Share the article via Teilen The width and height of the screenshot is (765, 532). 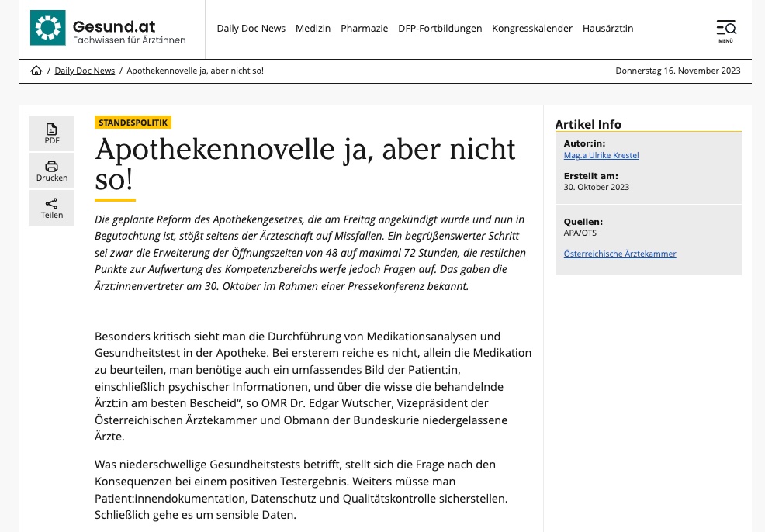(52, 208)
